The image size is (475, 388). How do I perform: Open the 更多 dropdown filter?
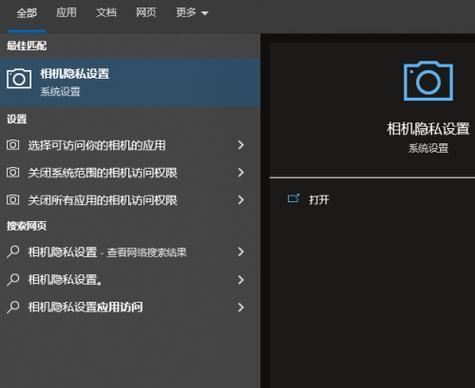coord(192,13)
